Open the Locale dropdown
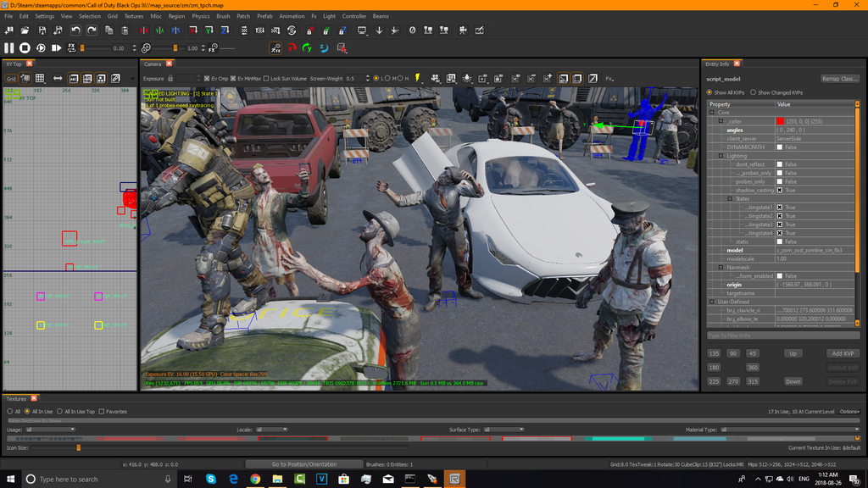 point(272,430)
